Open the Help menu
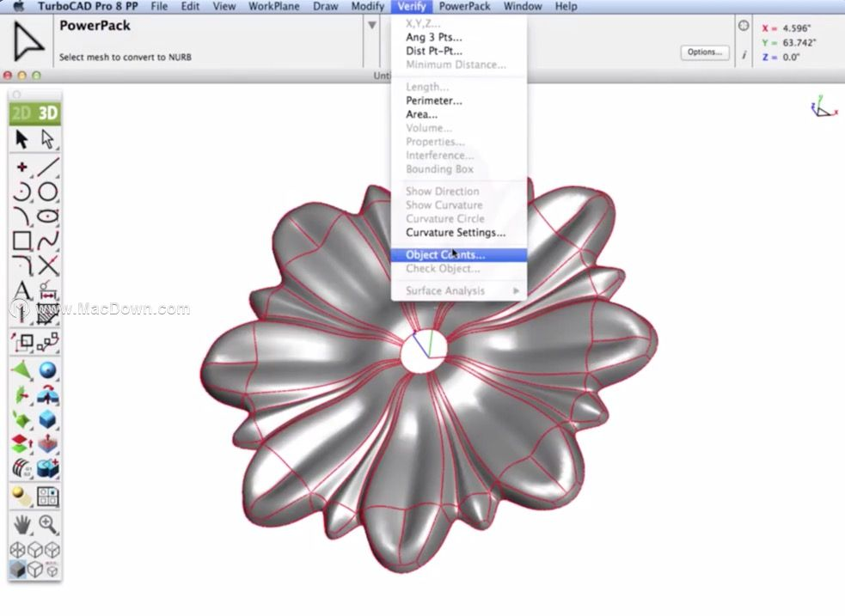The image size is (845, 616). click(566, 7)
